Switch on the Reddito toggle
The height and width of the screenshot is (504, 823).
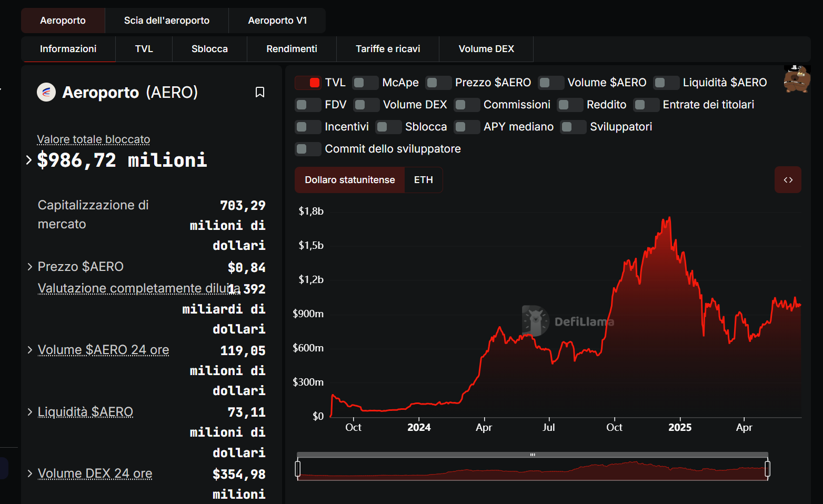pos(570,105)
